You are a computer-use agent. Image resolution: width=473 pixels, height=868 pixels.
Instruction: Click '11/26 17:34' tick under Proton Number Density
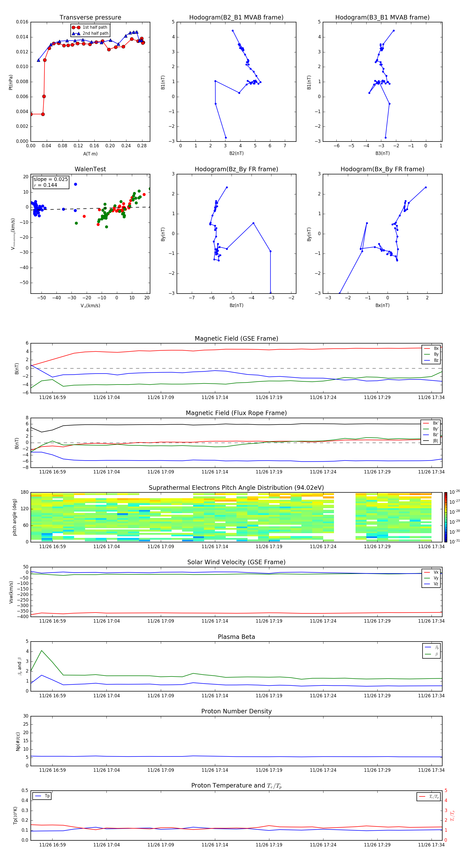click(x=431, y=770)
